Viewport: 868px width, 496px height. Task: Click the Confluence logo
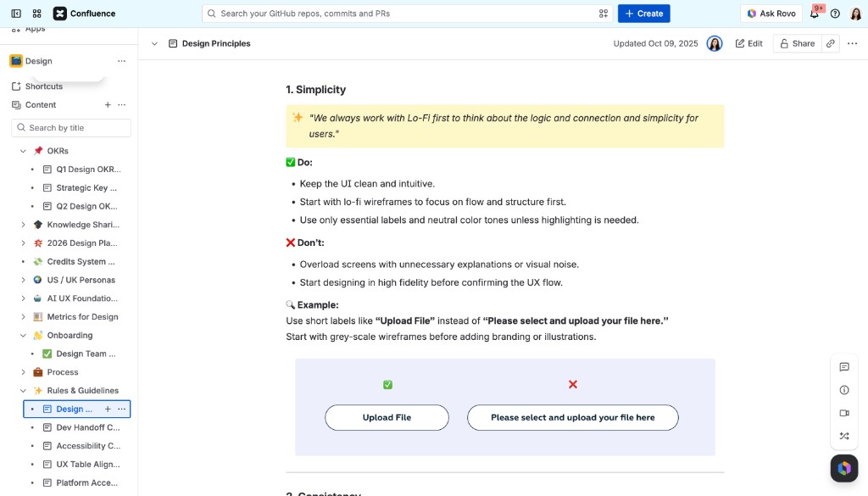[84, 14]
